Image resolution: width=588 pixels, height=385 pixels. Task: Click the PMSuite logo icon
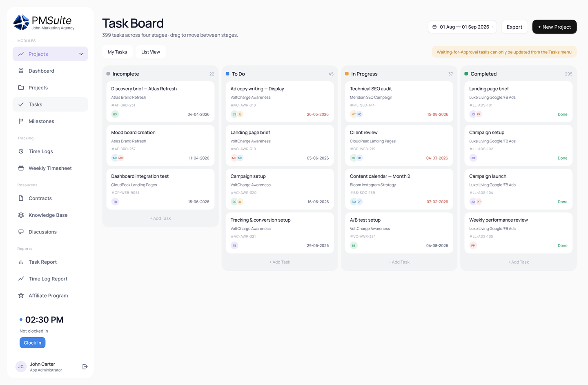(21, 22)
